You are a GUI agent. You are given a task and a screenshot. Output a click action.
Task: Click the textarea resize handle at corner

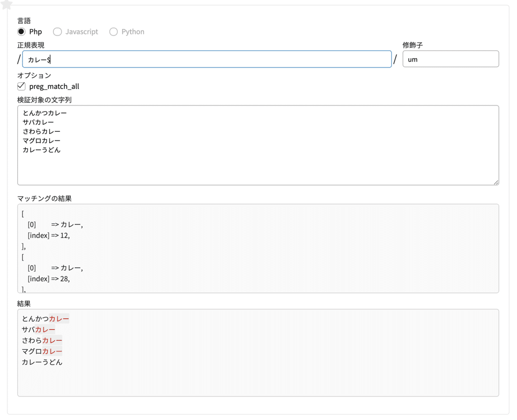click(496, 182)
